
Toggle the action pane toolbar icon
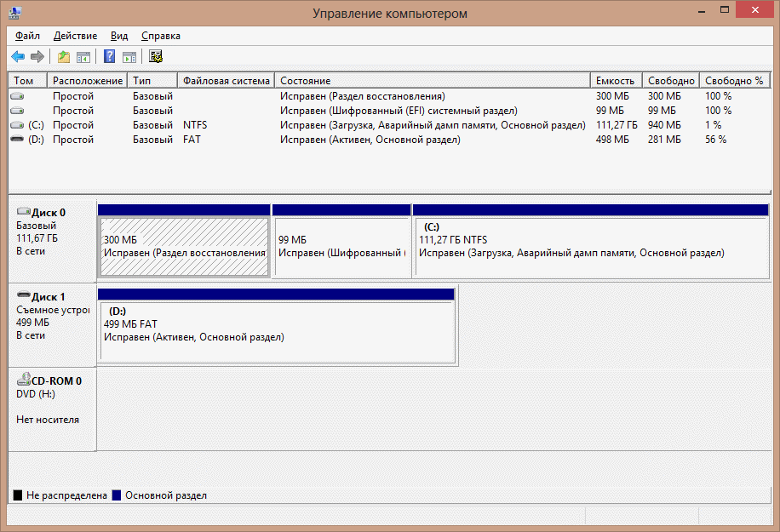(129, 57)
